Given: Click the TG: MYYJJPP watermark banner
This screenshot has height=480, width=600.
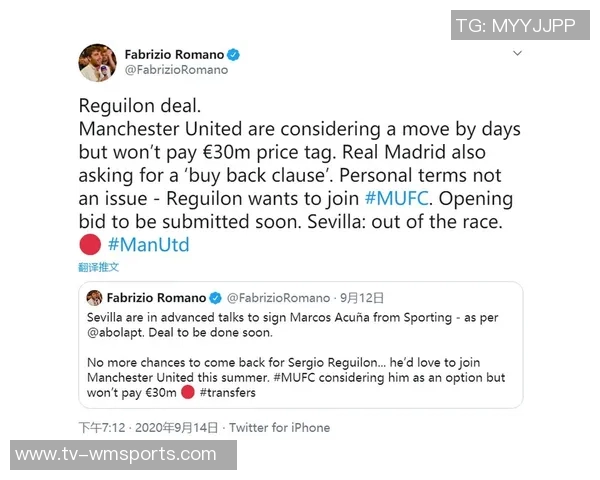Looking at the screenshot, I should [x=520, y=25].
